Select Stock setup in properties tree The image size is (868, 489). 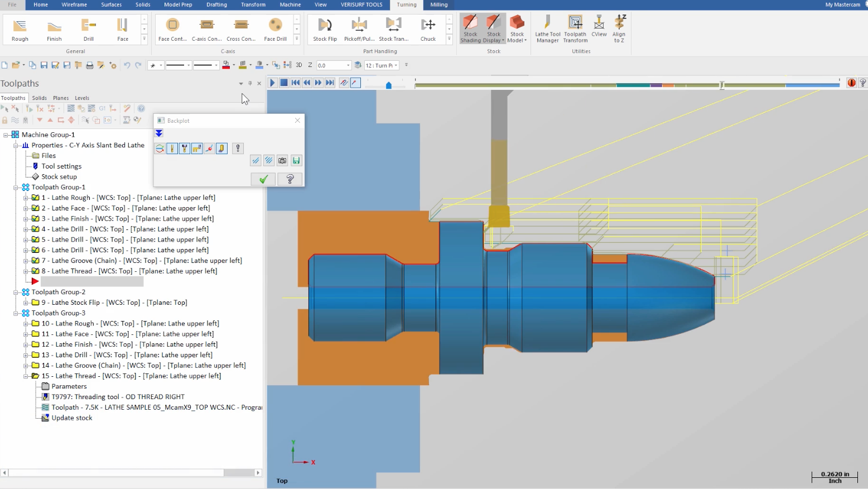59,177
